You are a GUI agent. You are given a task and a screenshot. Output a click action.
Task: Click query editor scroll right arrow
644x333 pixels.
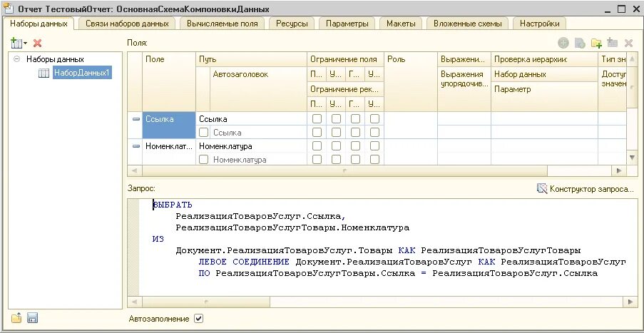(x=630, y=302)
